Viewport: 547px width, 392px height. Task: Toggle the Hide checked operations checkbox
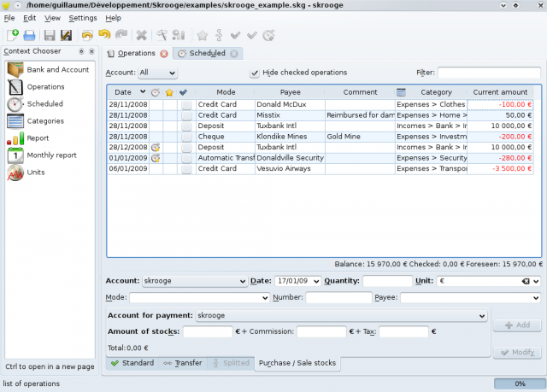tap(255, 73)
